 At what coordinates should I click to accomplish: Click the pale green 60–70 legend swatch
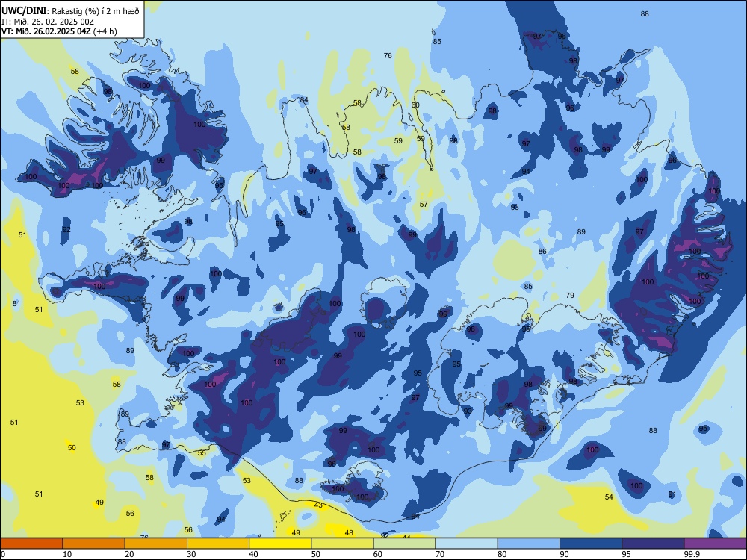(404, 544)
